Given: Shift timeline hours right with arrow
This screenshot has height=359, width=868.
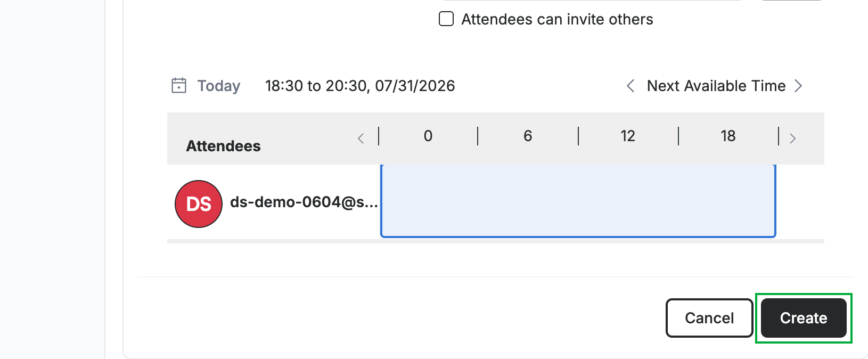Looking at the screenshot, I should pyautogui.click(x=792, y=138).
